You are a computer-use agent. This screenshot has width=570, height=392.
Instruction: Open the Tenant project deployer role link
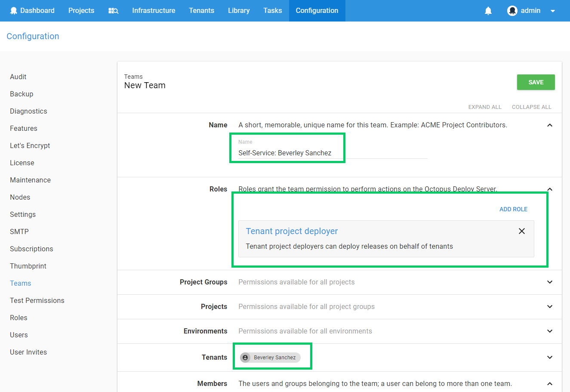pyautogui.click(x=292, y=231)
